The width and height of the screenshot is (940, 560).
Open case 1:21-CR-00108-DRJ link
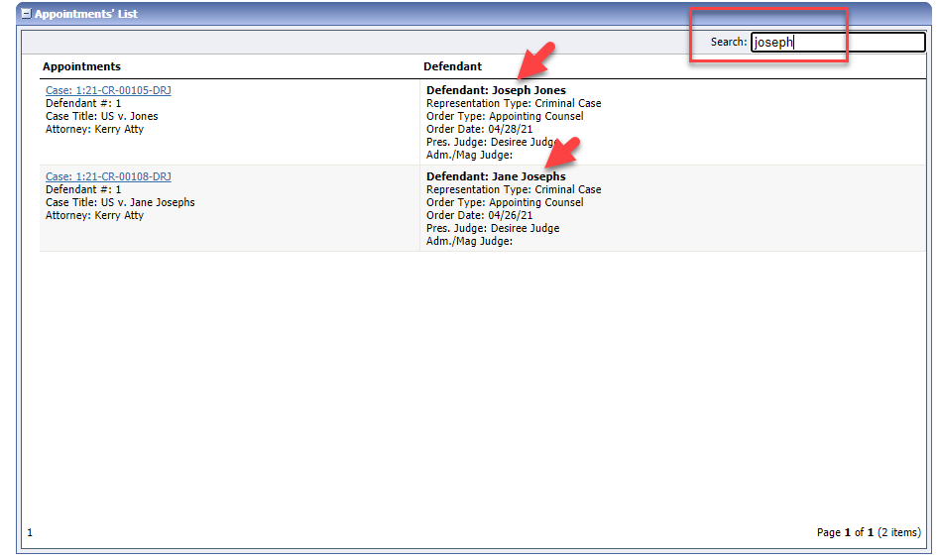pos(108,176)
